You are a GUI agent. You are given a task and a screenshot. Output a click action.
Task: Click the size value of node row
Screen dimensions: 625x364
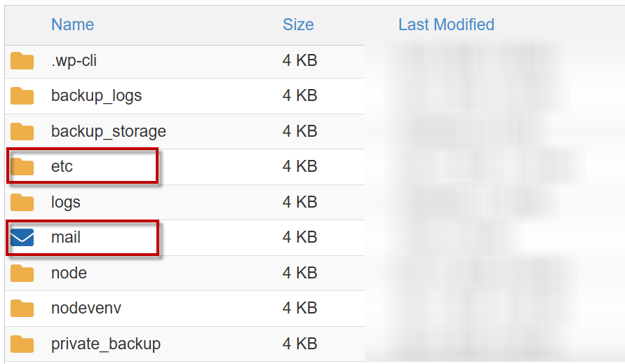point(300,273)
